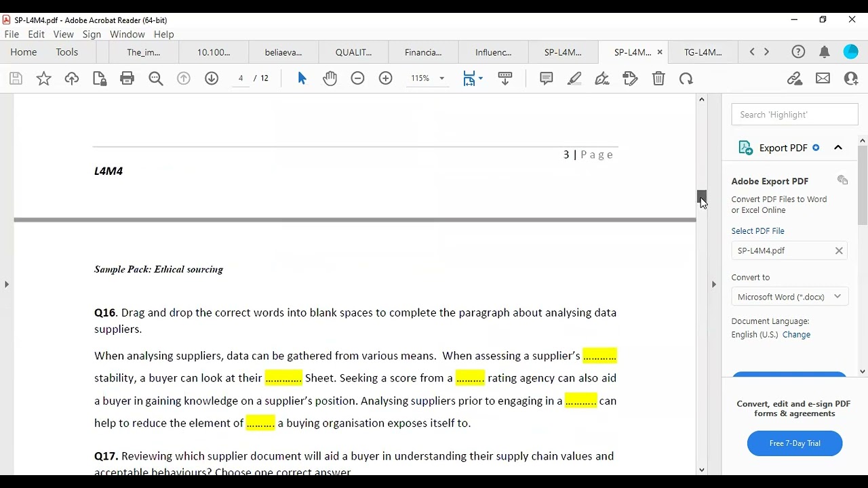Go to next page arrow
The width and height of the screenshot is (868, 488).
(212, 79)
